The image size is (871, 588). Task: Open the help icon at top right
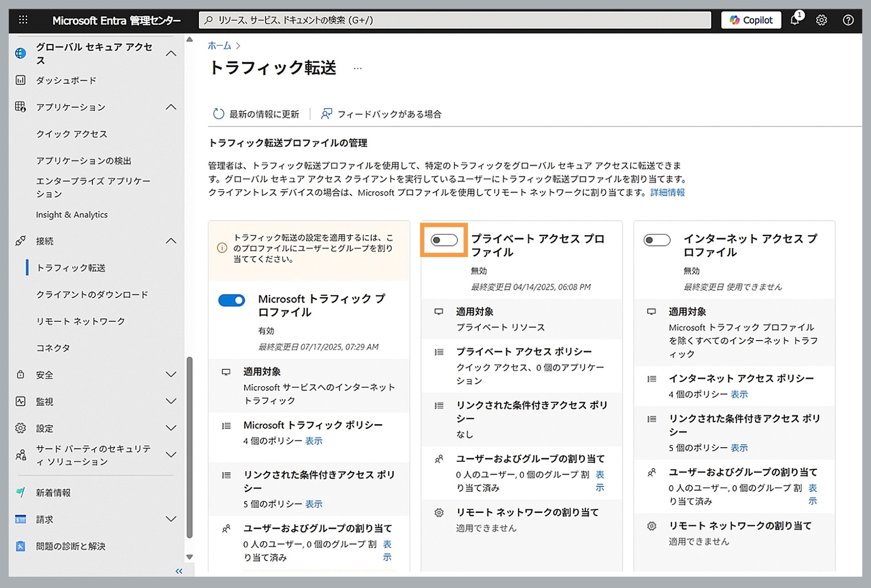(x=848, y=20)
